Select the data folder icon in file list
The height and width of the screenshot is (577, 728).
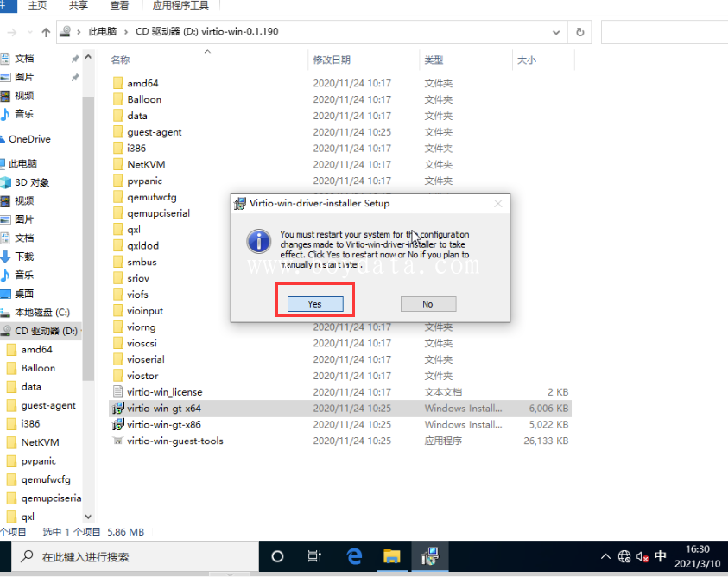click(118, 116)
